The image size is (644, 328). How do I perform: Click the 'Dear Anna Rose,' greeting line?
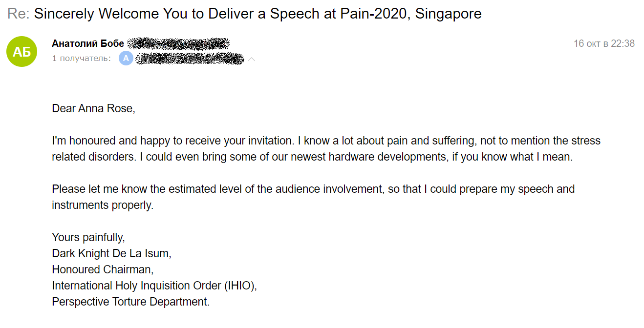point(93,108)
